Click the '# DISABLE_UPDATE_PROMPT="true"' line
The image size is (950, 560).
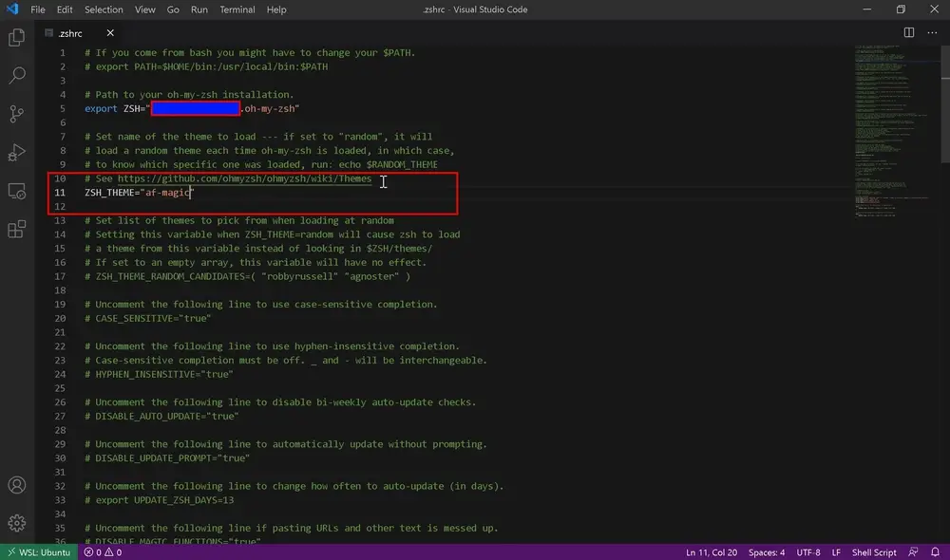pos(167,458)
